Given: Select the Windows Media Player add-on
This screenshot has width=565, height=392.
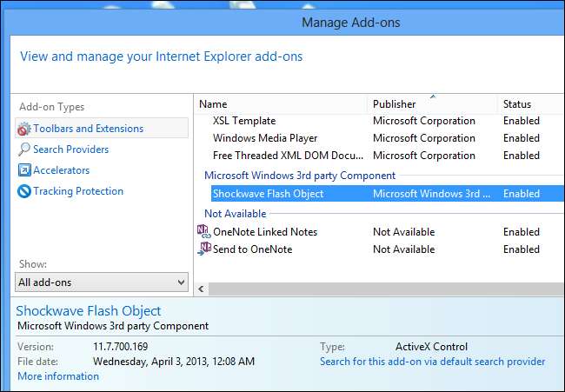Looking at the screenshot, I should click(x=265, y=138).
